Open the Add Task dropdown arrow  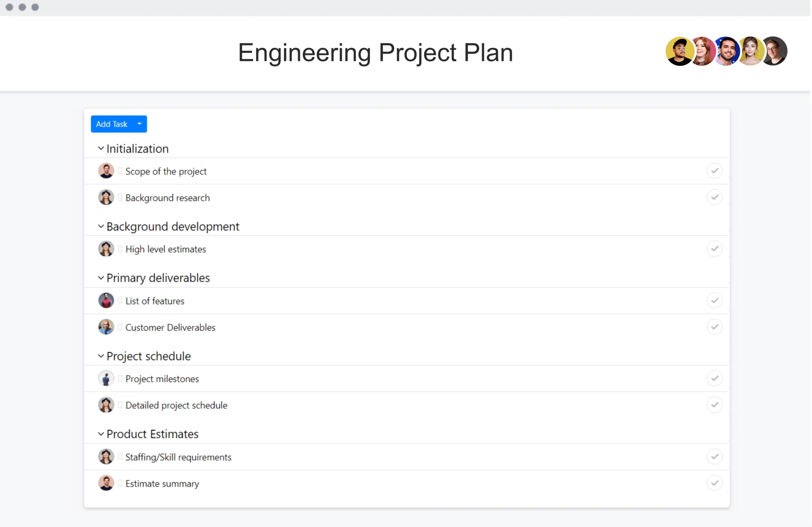[139, 124]
